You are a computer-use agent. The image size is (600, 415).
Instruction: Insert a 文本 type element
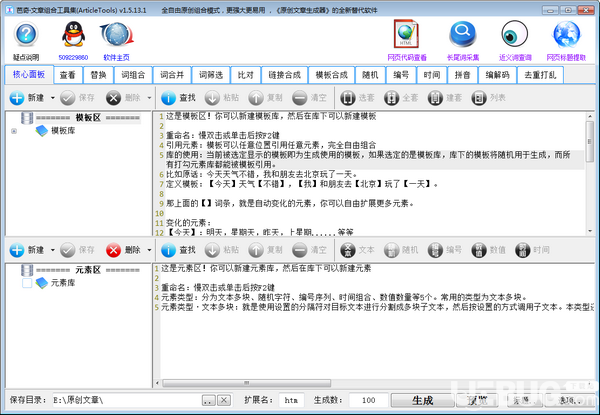(357, 250)
